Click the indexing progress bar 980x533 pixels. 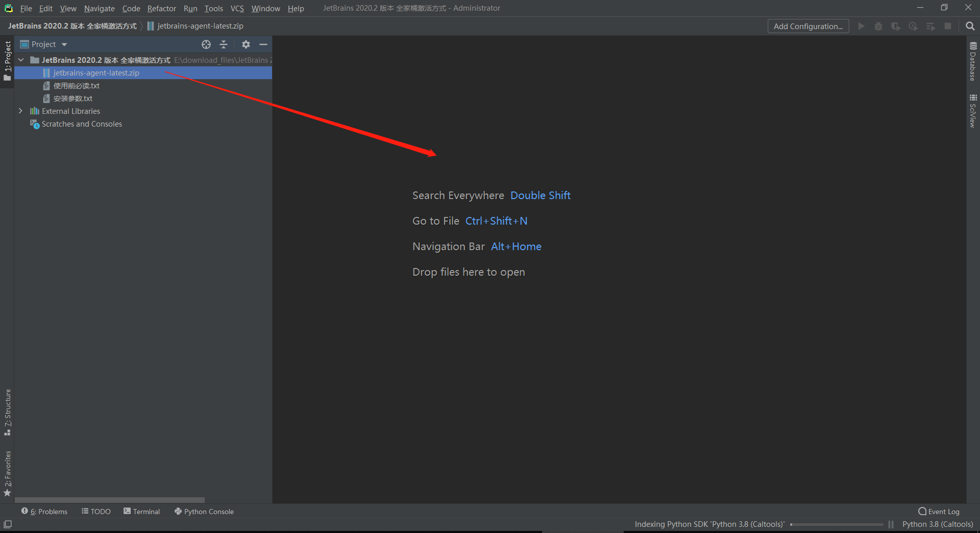836,524
